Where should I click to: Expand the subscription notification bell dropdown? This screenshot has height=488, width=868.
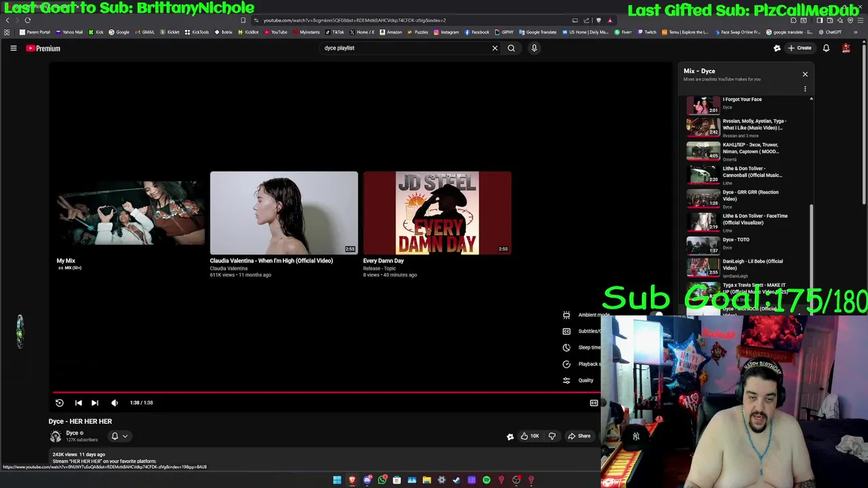click(119, 436)
